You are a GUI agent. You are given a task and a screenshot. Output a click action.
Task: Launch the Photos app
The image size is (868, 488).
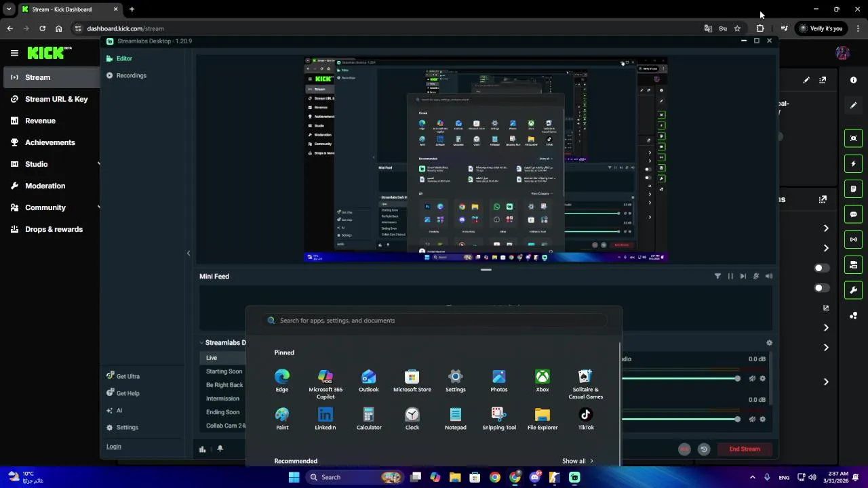[x=499, y=381]
